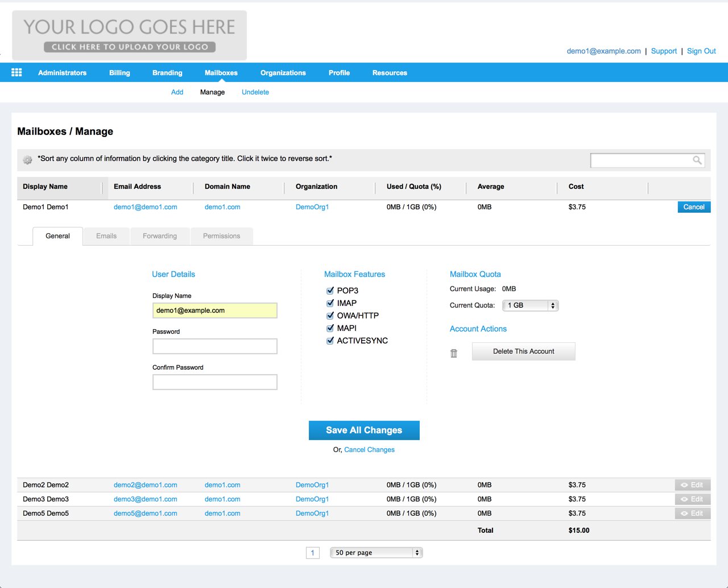The image size is (728, 588).
Task: Click the Cancel Changes link
Action: coord(369,450)
